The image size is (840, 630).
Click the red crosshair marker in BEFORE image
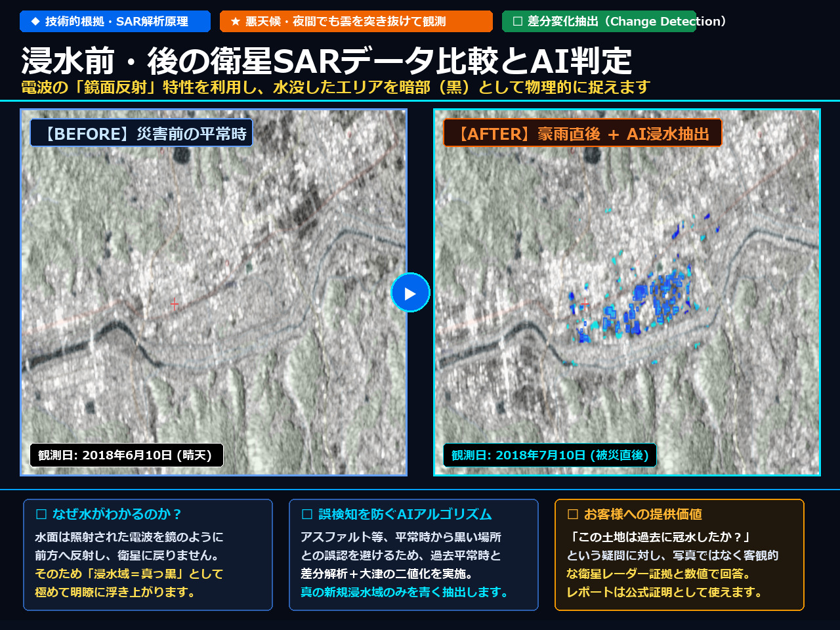coord(174,304)
